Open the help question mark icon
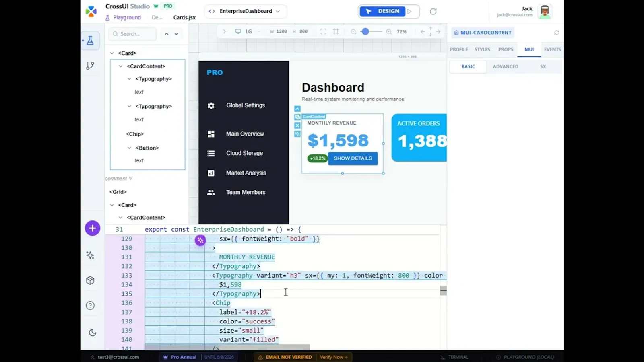Screen dimensions: 644x362 coord(90,306)
